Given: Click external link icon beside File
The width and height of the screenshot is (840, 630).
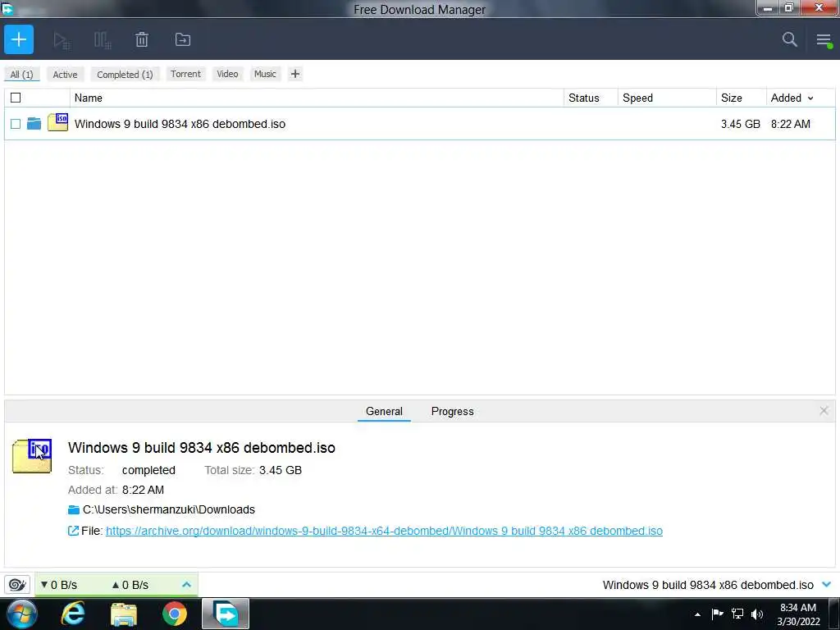Looking at the screenshot, I should (x=73, y=531).
